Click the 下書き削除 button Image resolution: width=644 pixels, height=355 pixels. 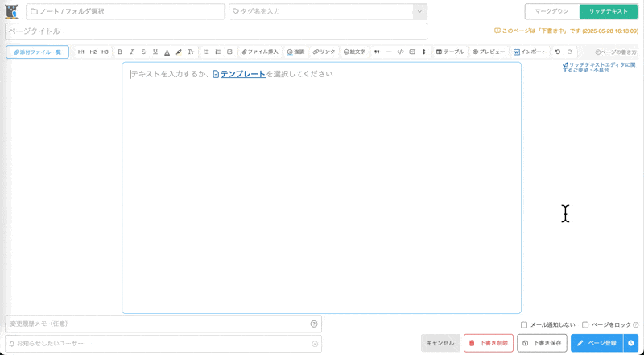[489, 343]
